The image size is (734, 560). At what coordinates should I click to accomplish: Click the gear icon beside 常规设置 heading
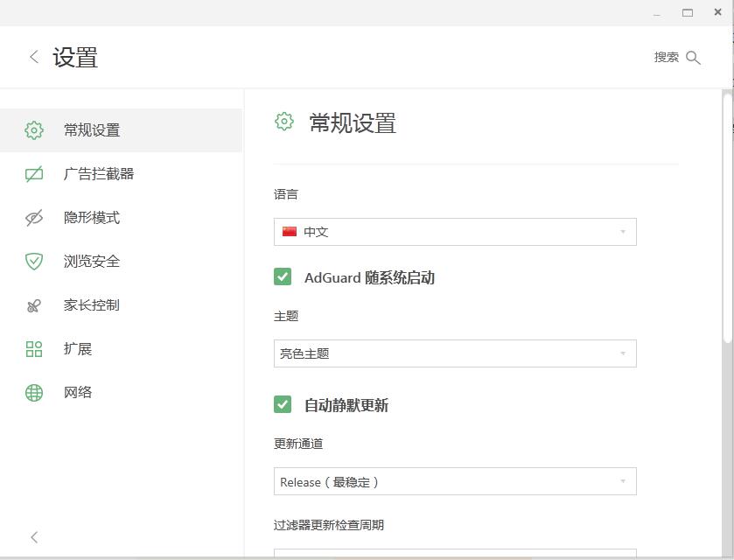click(x=284, y=122)
